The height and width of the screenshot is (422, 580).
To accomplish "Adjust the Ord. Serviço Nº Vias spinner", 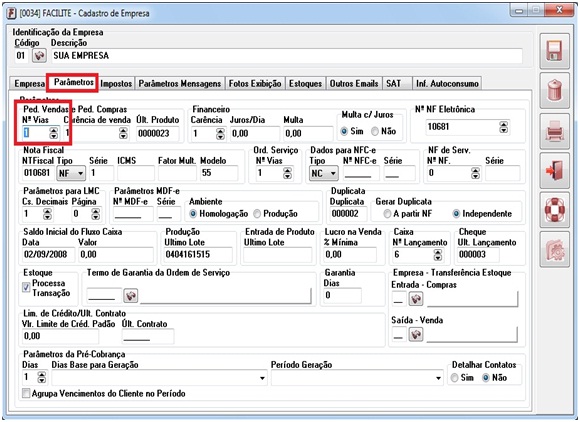I will (287, 173).
